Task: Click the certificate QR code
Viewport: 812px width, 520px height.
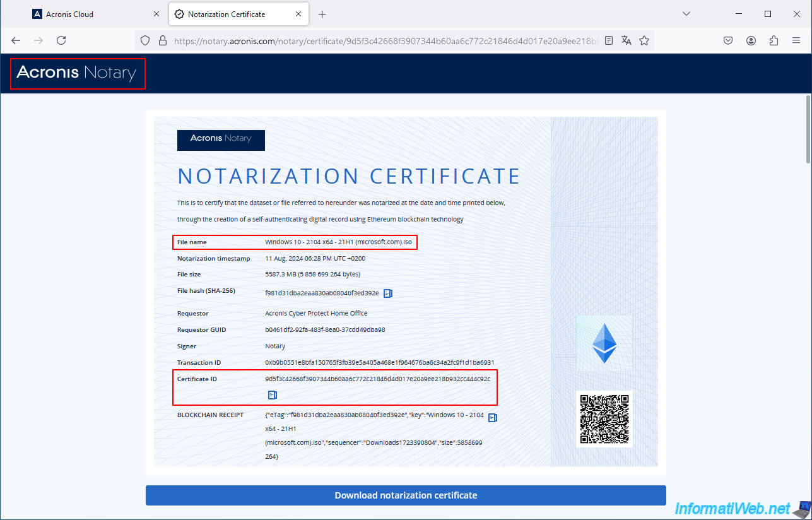Action: pyautogui.click(x=604, y=419)
